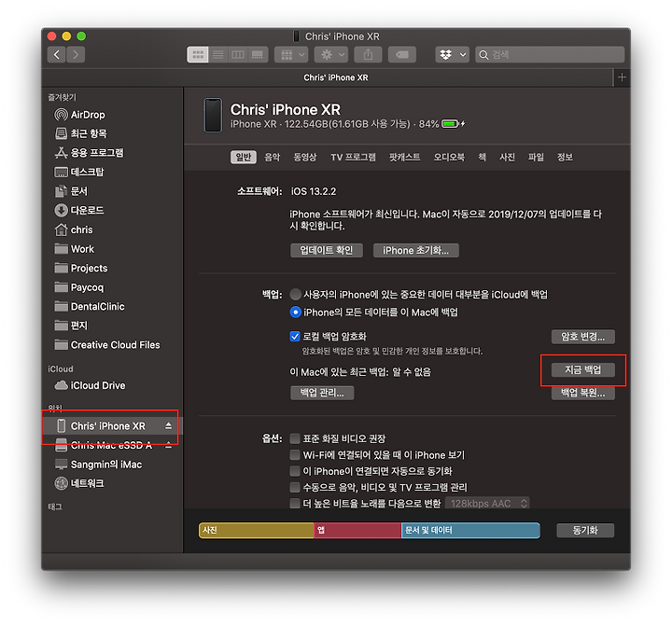The image size is (672, 625).
Task: Click the iPhone 초기화... button
Action: (x=415, y=251)
